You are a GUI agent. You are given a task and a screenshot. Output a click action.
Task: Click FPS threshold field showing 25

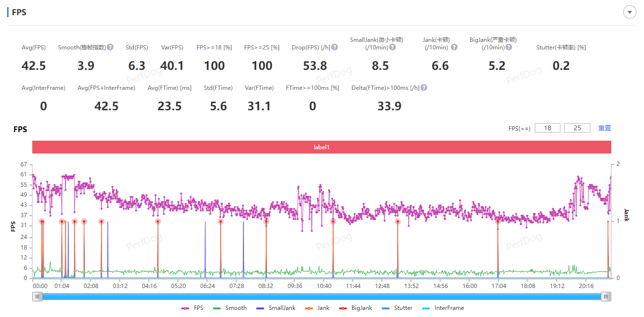577,128
